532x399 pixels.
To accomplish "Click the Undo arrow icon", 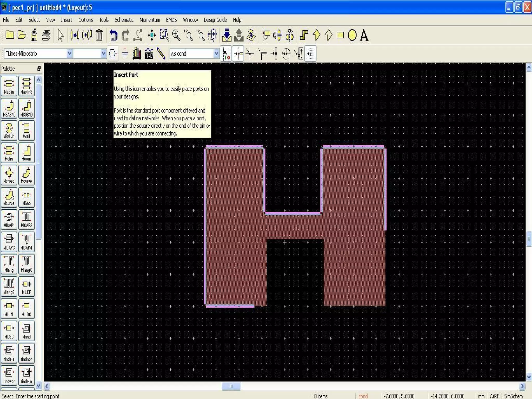I will click(x=113, y=35).
